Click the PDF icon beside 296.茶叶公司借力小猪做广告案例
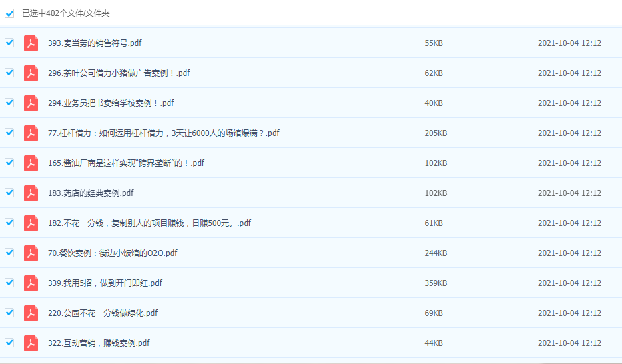Viewport: 622px width, 364px height. 31,73
